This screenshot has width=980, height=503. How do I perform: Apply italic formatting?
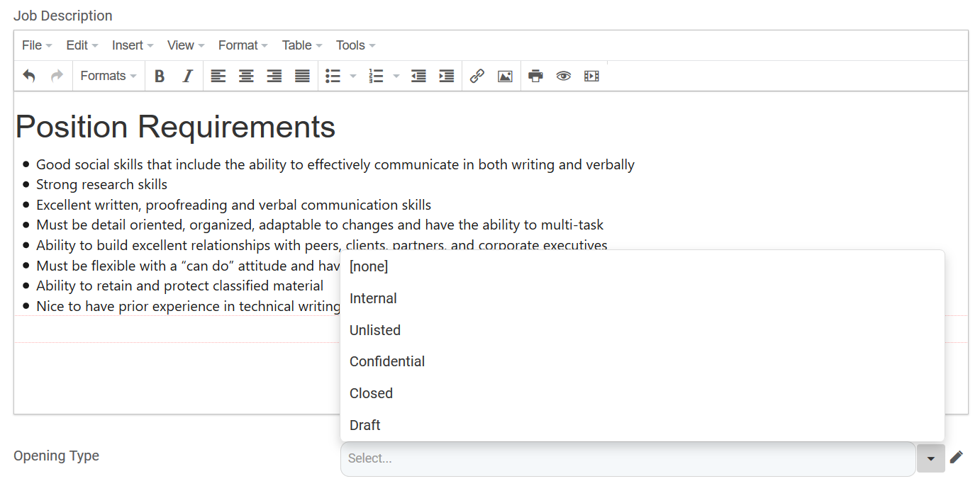pos(187,76)
